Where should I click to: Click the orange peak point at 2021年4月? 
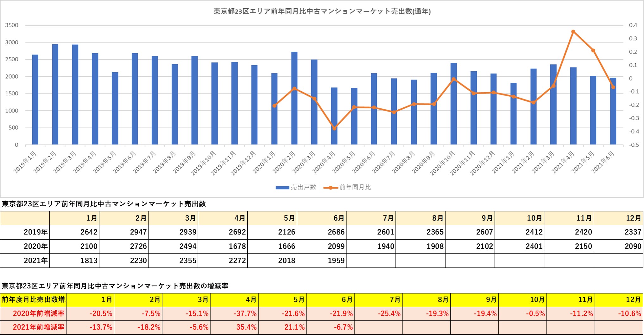573,32
